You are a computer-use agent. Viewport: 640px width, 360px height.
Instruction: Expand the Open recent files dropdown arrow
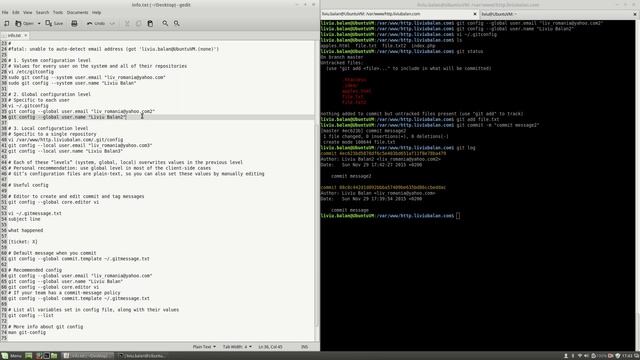[39, 24]
